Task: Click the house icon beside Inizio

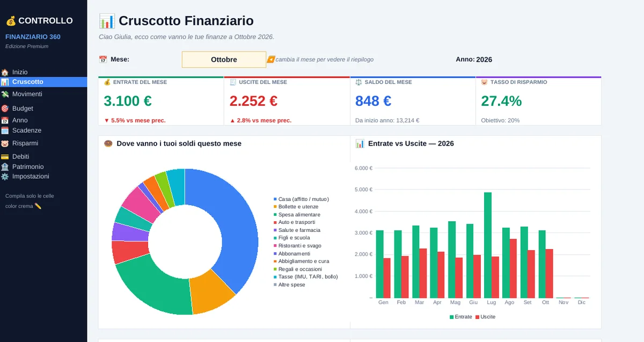Action: click(x=5, y=72)
